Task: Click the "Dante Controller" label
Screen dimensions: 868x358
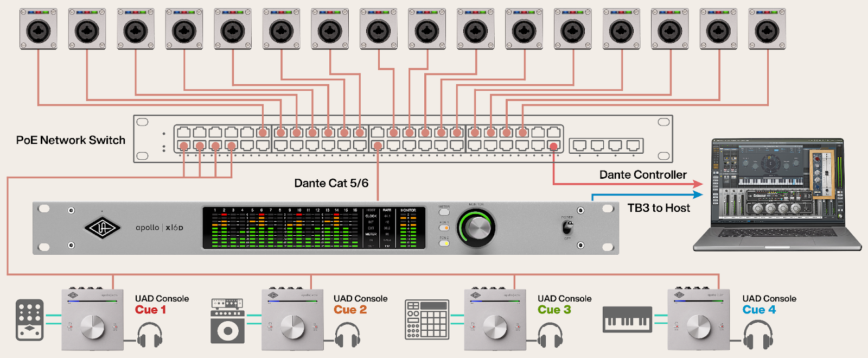Action: coord(643,174)
